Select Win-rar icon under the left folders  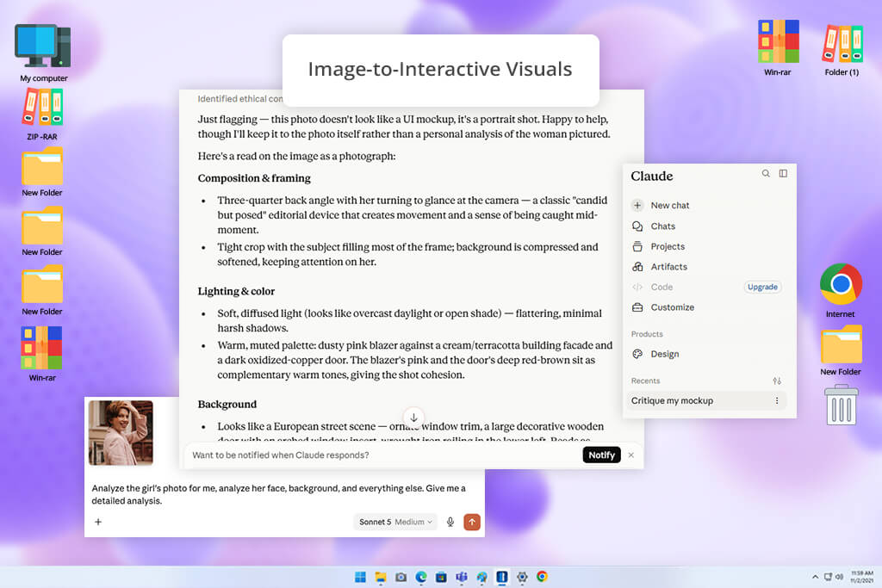point(42,354)
